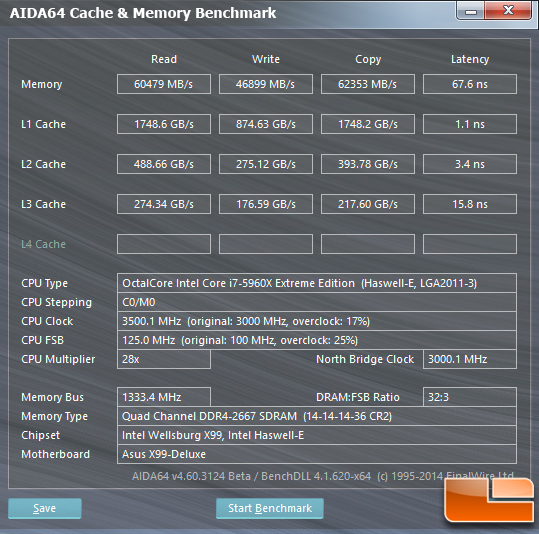Screen dimensions: 539x534
Task: Click the L2 Cache row label
Action: click(x=43, y=164)
